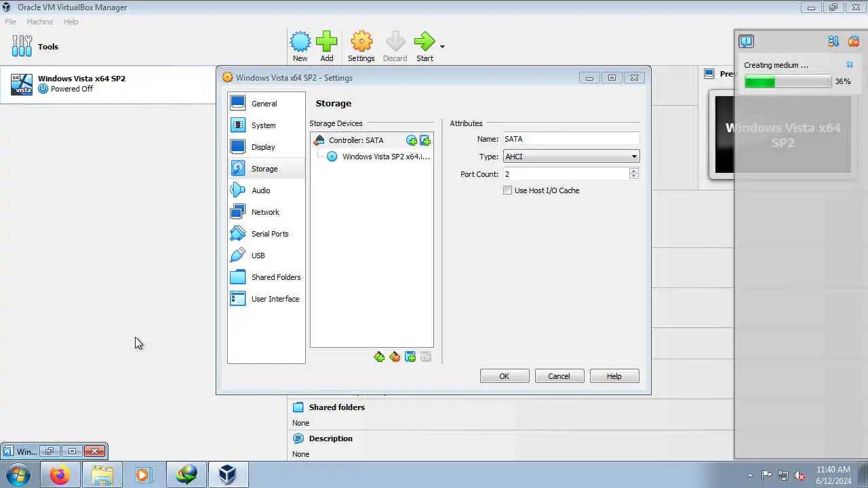Click the add optical drive icon on SATA row
This screenshot has width=868, height=488.
tap(412, 140)
